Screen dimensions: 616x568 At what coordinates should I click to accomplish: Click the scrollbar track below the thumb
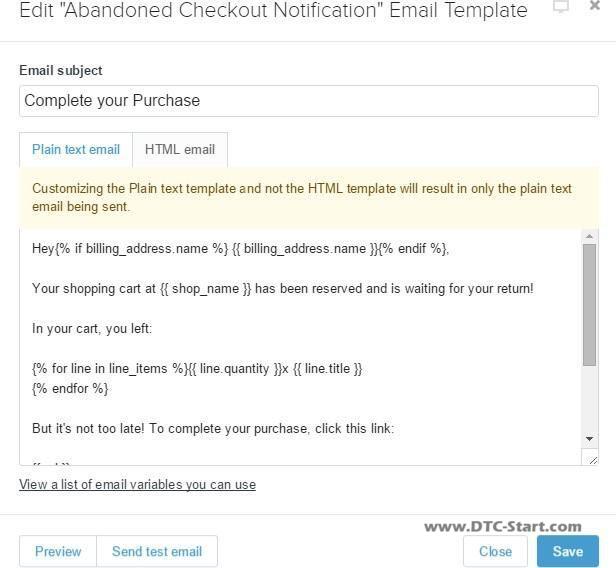(x=589, y=399)
